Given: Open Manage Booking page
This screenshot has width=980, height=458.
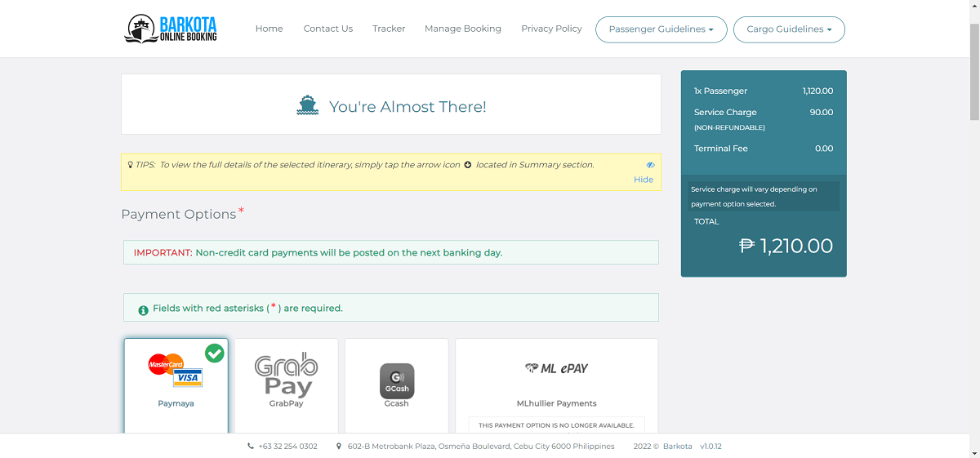Looking at the screenshot, I should point(463,29).
